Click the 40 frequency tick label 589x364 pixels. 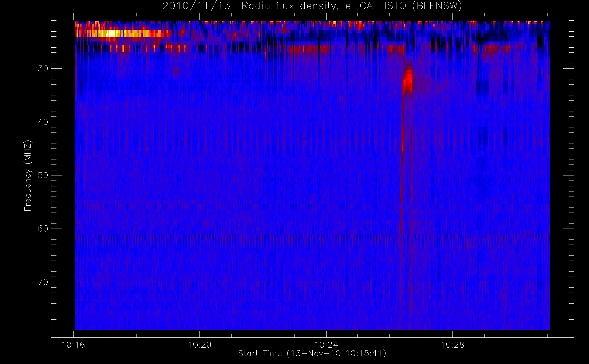pos(43,122)
